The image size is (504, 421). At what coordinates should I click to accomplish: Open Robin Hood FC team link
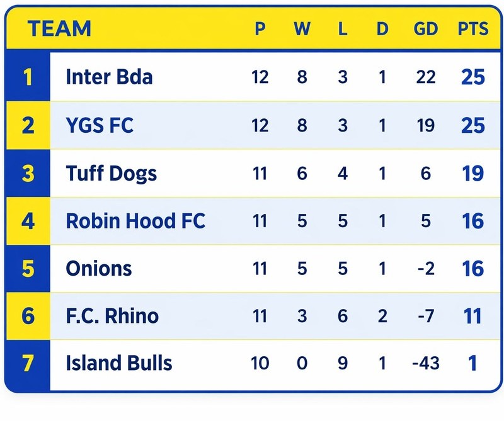pyautogui.click(x=135, y=221)
